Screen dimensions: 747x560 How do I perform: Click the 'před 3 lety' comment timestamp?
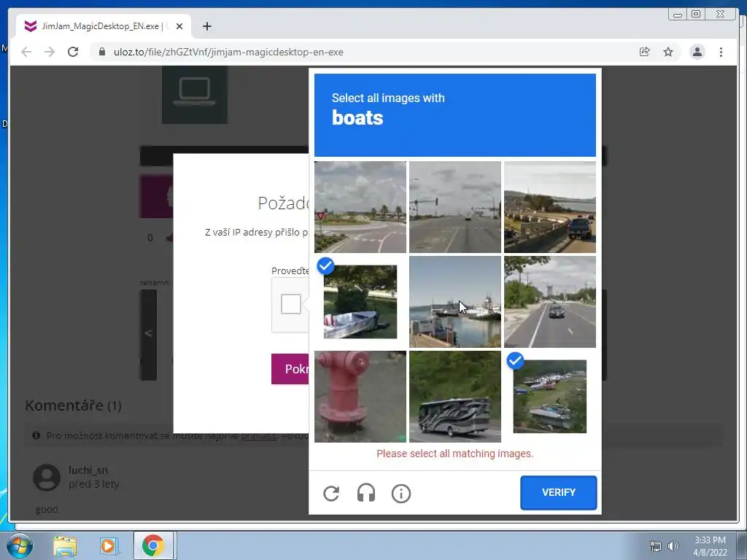pyautogui.click(x=94, y=484)
